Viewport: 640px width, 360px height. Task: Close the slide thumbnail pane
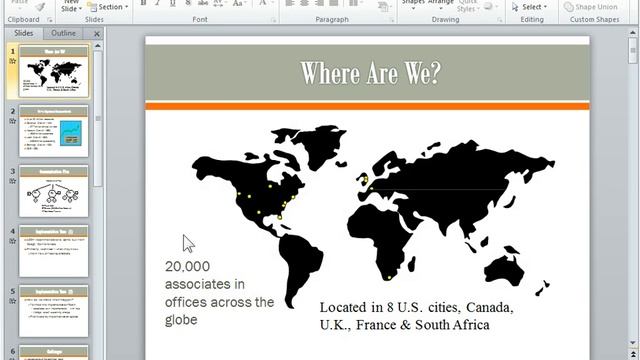(x=97, y=34)
